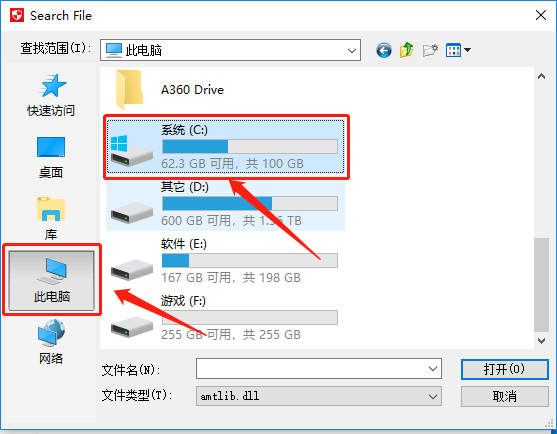The image size is (557, 434).
Task: Open the 库 location in the sidebar
Action: tap(51, 219)
